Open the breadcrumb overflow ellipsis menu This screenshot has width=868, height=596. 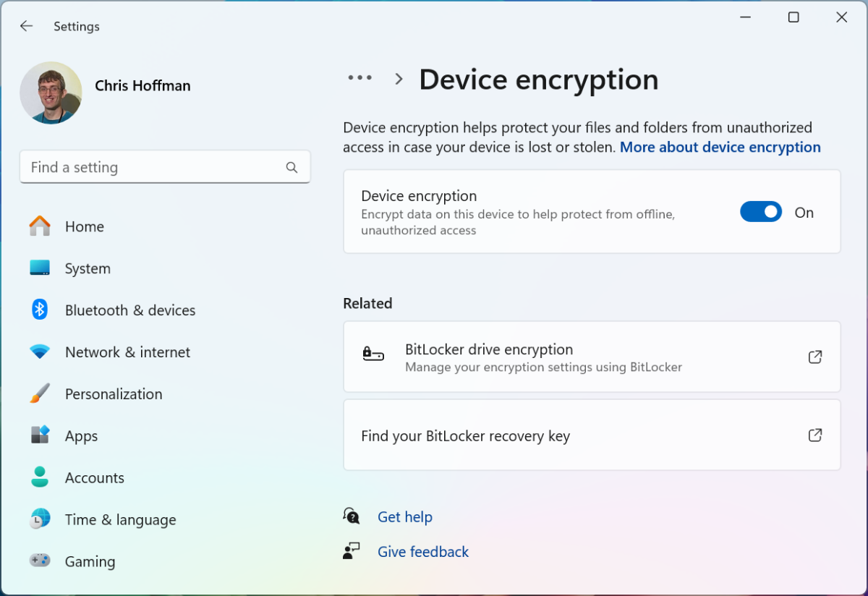coord(359,77)
